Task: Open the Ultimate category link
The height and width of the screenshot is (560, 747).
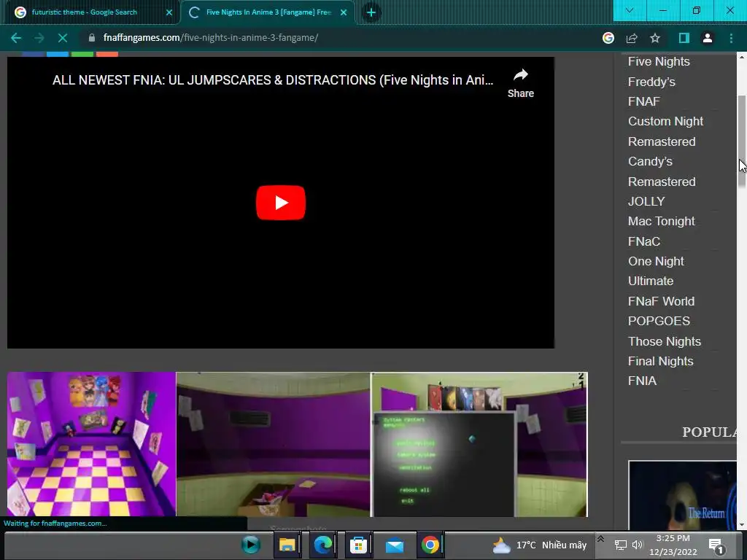Action: click(651, 281)
